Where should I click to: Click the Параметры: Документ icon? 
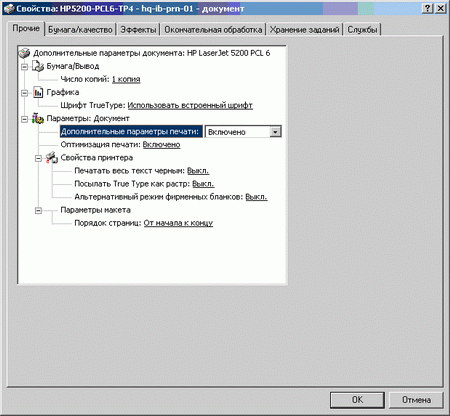38,118
